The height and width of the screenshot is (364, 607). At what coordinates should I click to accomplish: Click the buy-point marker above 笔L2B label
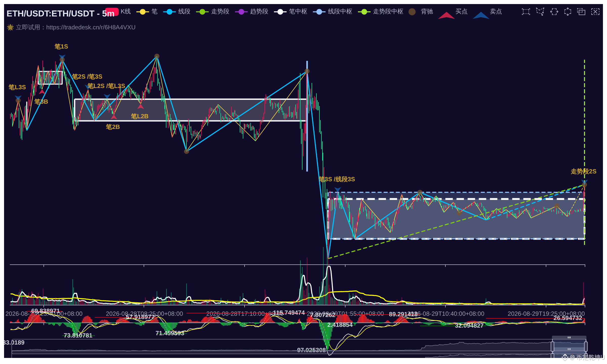[141, 106]
